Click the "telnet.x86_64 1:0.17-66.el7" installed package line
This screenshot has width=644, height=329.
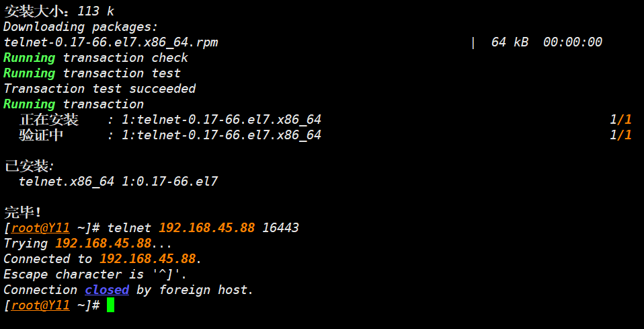point(118,182)
